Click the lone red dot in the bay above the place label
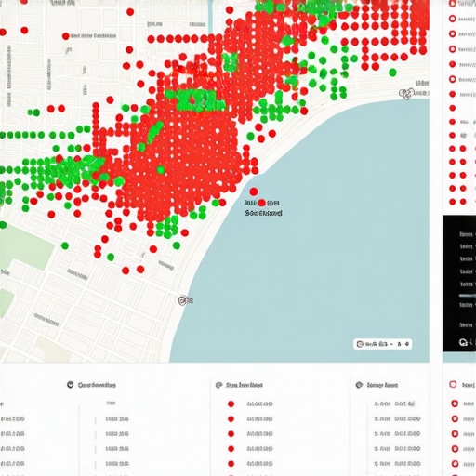The height and width of the screenshot is (476, 476). (x=254, y=192)
